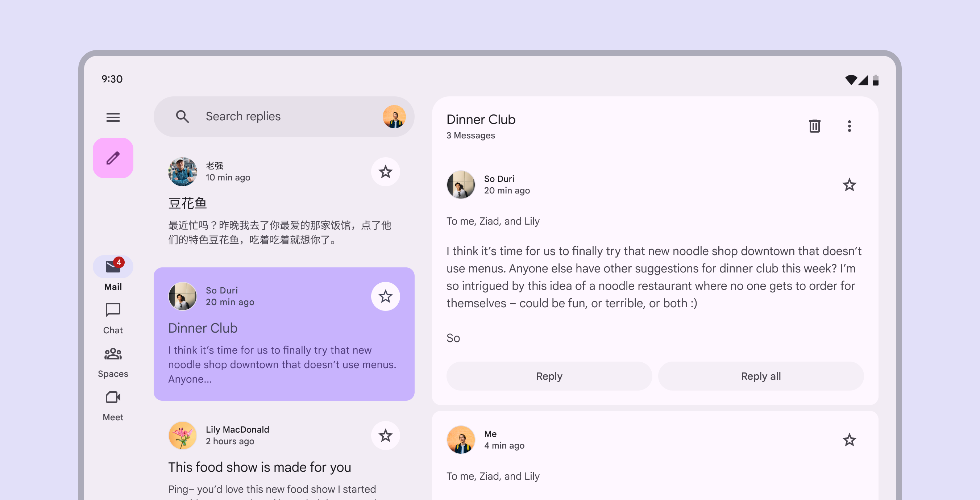Image resolution: width=980 pixels, height=500 pixels.
Task: Open the hamburger navigation menu
Action: coord(113,117)
